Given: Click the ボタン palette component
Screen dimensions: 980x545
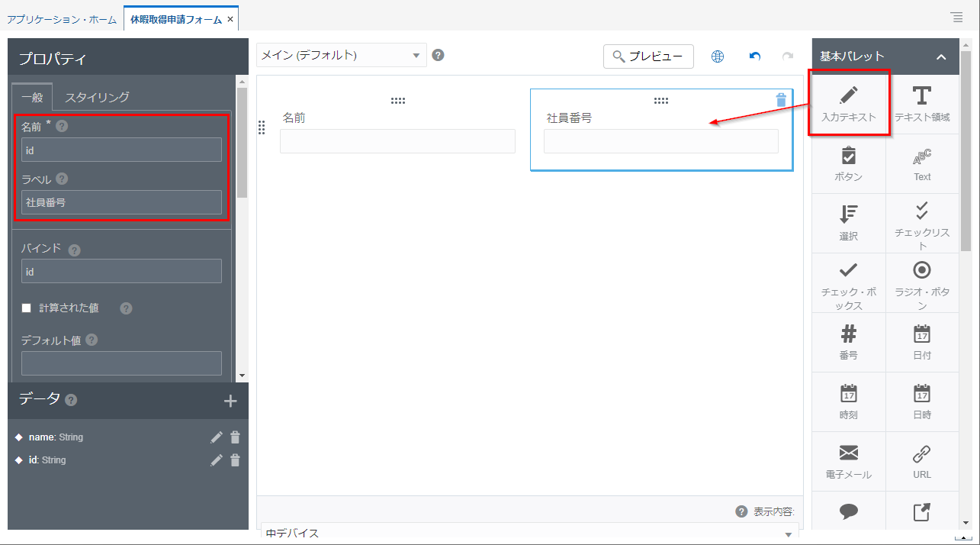Looking at the screenshot, I should click(x=848, y=163).
